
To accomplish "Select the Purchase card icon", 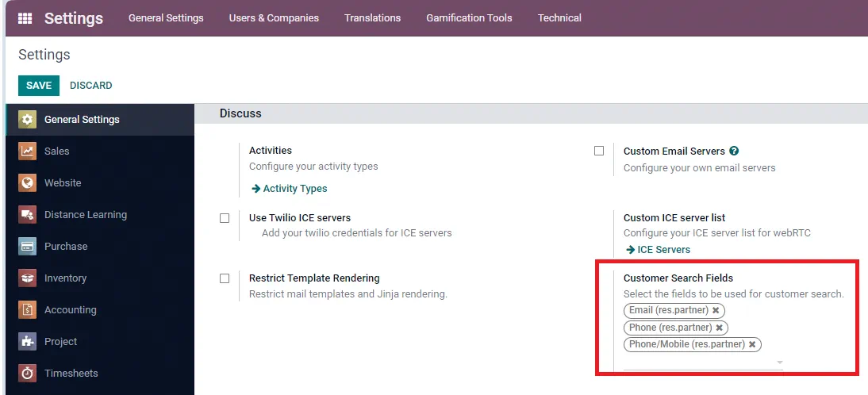I will [x=27, y=246].
